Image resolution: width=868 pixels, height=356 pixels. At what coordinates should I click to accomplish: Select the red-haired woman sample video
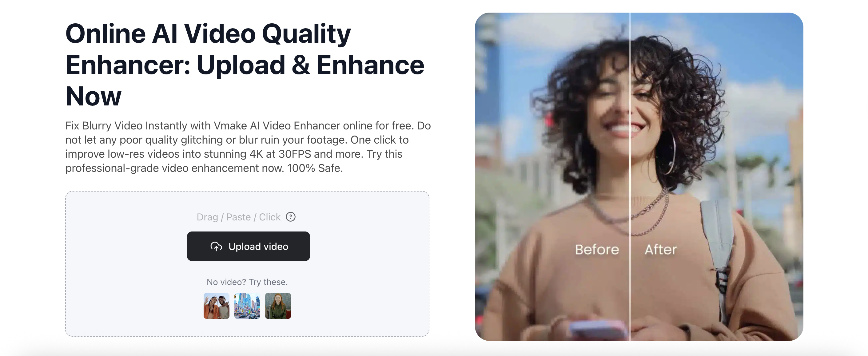[278, 306]
